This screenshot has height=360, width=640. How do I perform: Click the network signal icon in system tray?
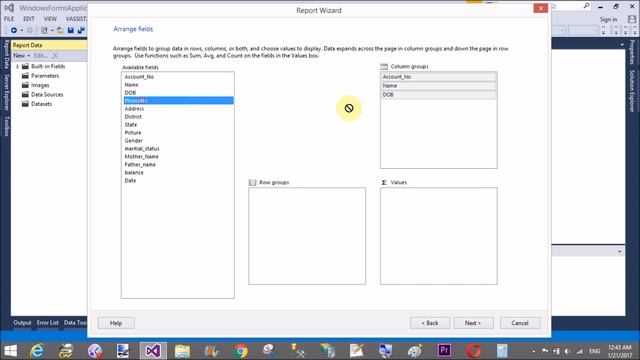click(580, 351)
